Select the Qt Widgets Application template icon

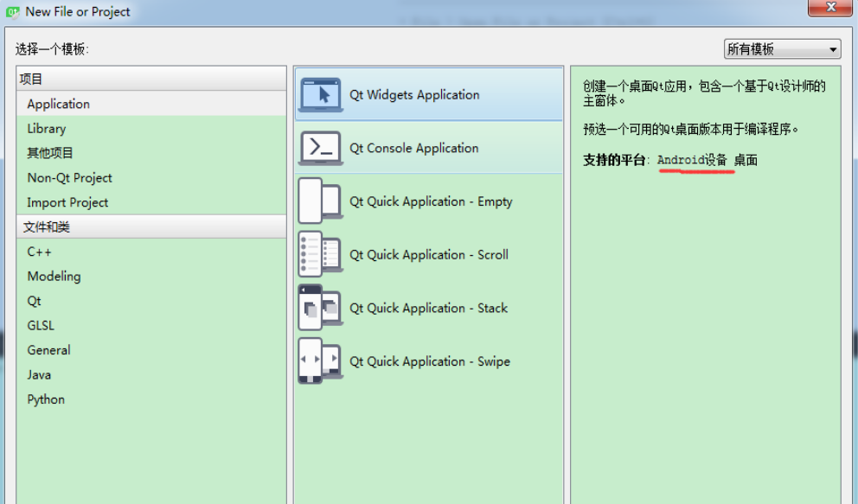pyautogui.click(x=321, y=94)
